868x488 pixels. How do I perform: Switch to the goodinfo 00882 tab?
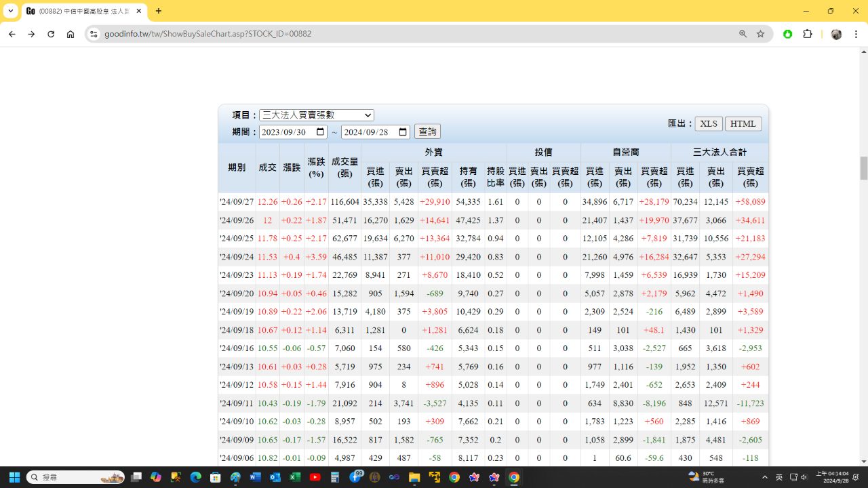(81, 11)
